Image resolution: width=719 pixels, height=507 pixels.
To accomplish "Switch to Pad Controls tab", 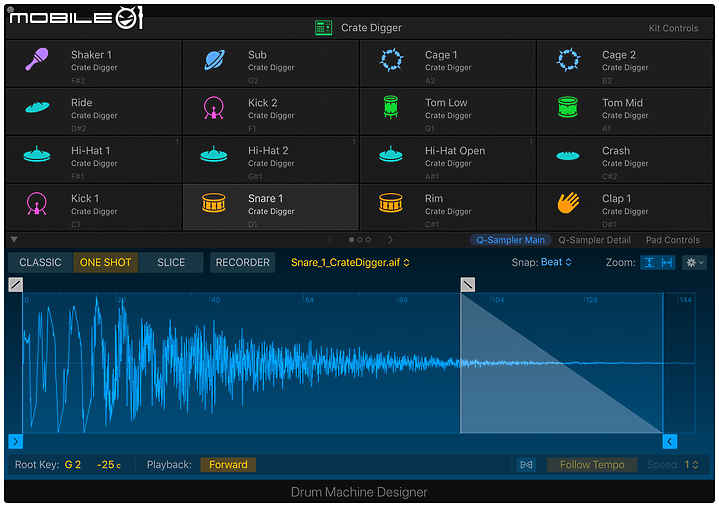I will point(673,240).
